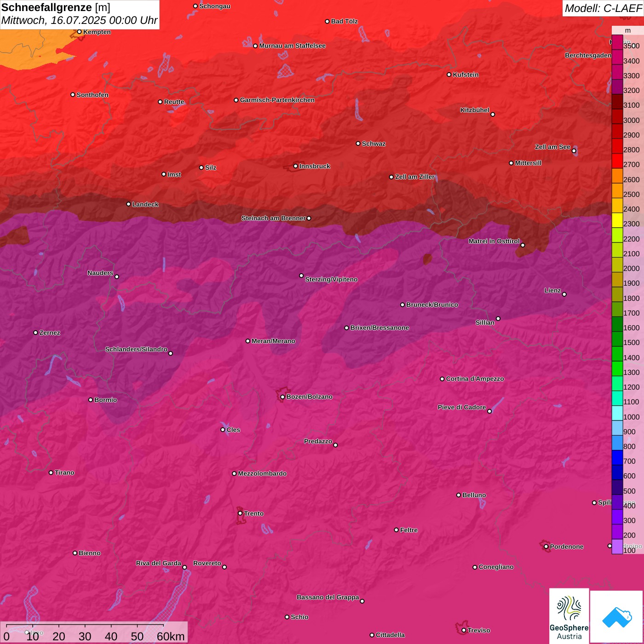Click the Rovereto city label

click(x=207, y=563)
